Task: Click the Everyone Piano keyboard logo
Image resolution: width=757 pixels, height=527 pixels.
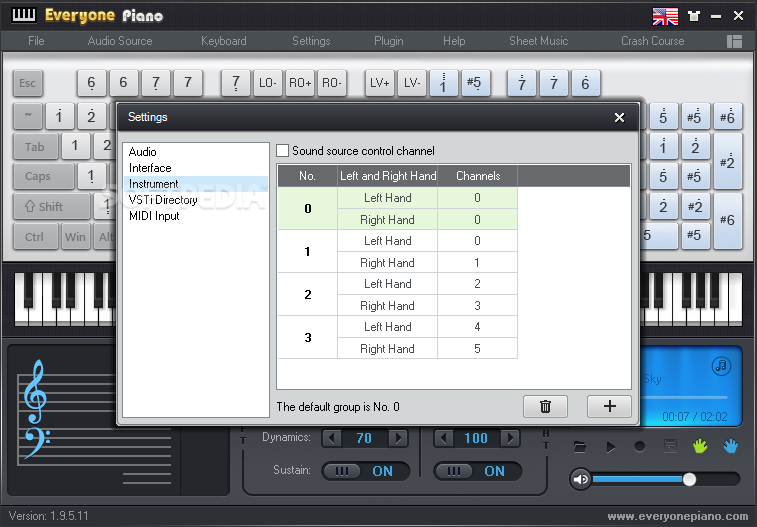Action: [24, 15]
